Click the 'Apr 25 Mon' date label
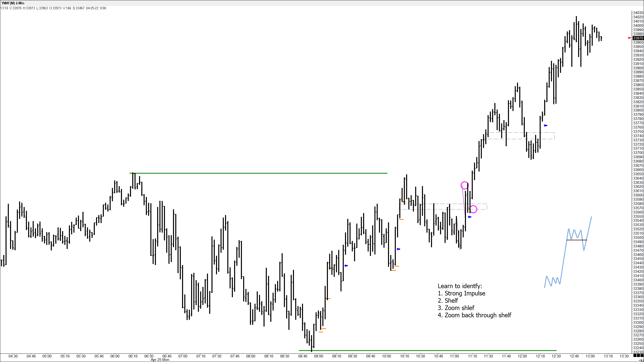This screenshot has height=362, width=644. (x=160, y=360)
